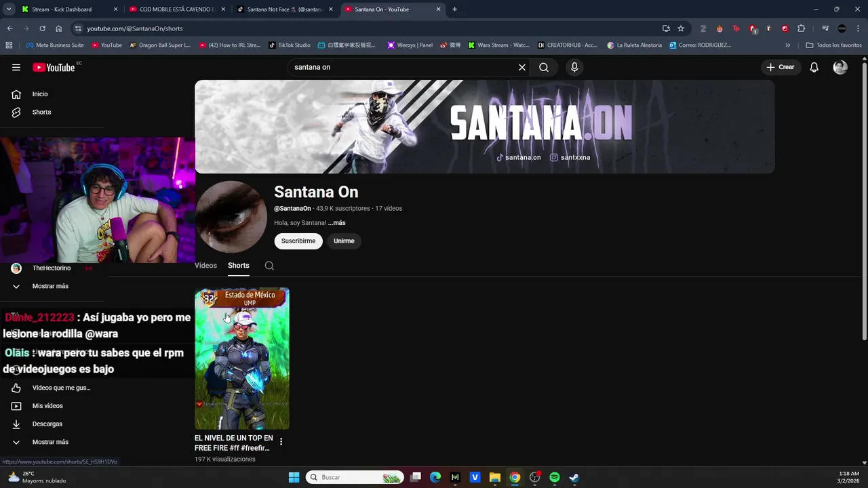The width and height of the screenshot is (868, 488).
Task: Open Windows Start menu
Action: (294, 477)
